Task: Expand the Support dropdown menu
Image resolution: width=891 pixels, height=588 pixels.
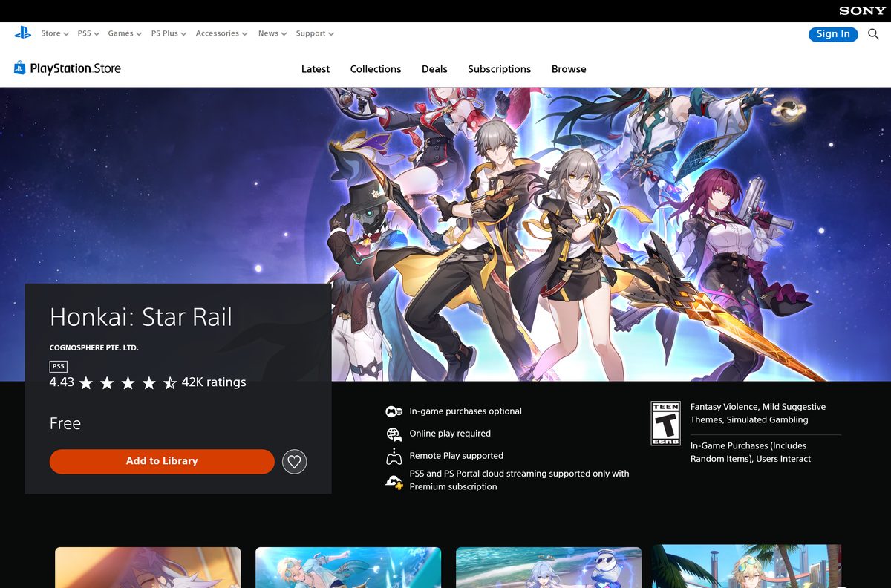Action: tap(315, 33)
